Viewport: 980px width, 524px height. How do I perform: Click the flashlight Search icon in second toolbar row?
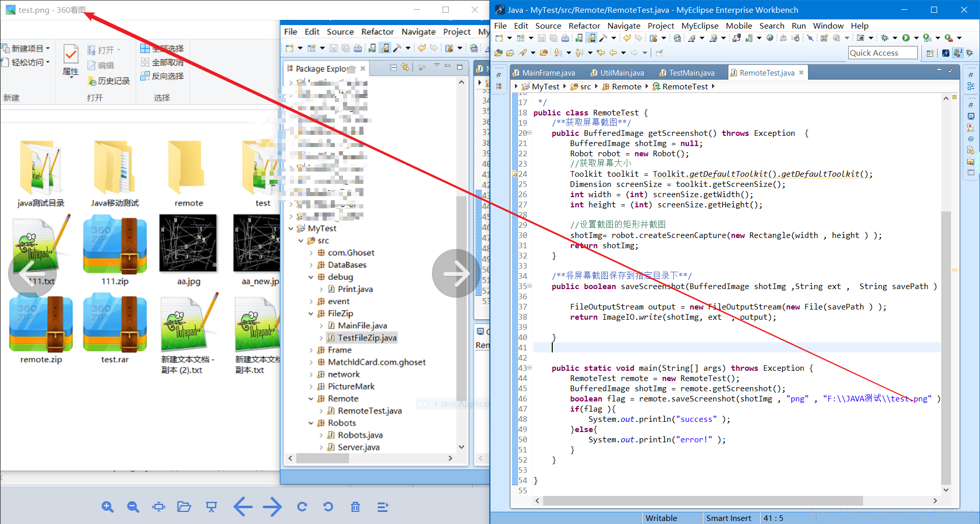coord(523,53)
